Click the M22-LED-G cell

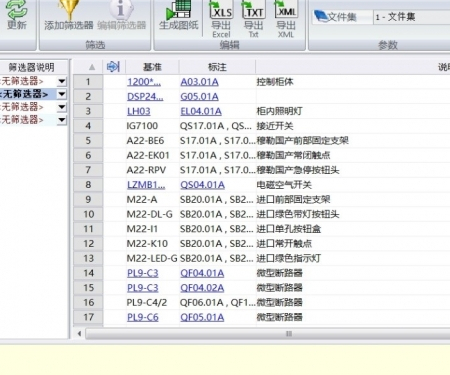coord(152,258)
